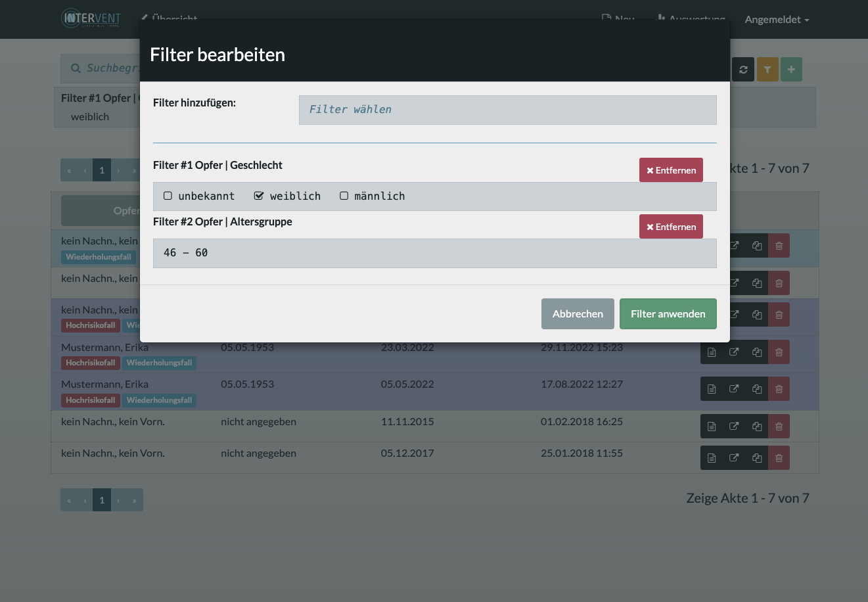Remove Filter #1 Geschlecht with Entfernen
Viewport: 868px width, 602px height.
671,170
